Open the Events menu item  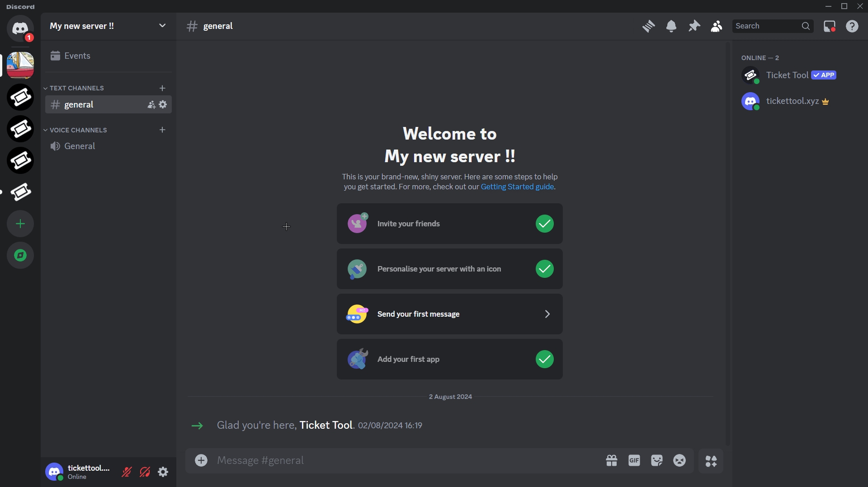tap(77, 56)
